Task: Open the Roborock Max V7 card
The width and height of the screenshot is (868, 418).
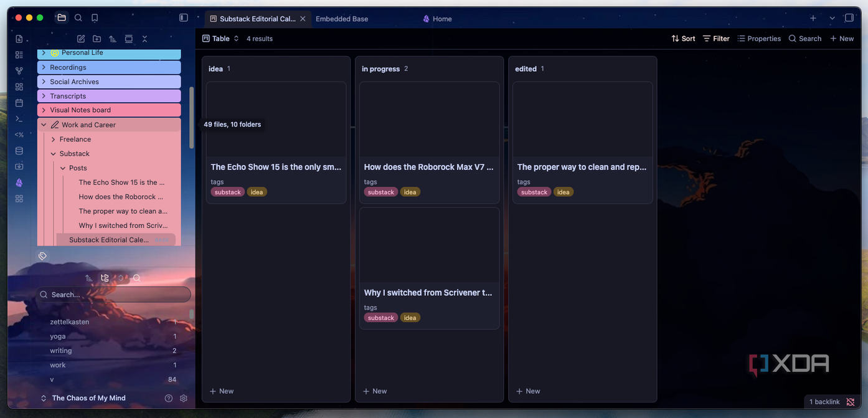Action: point(430,143)
